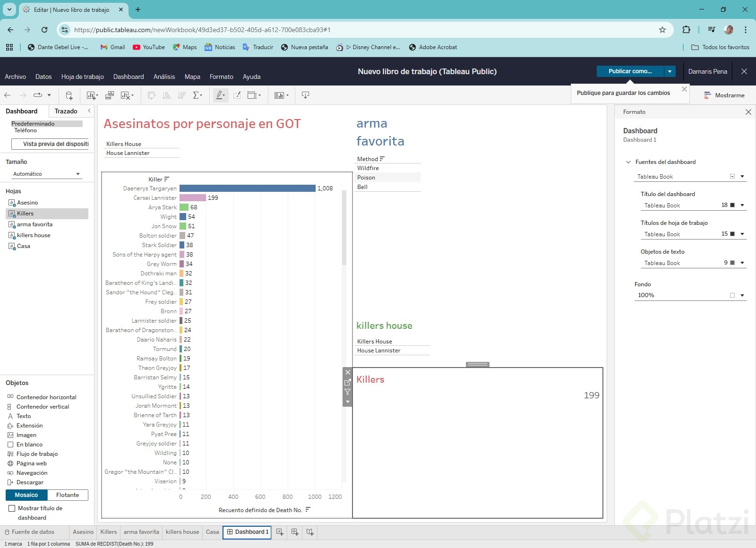The width and height of the screenshot is (756, 548).
Task: Open the Replay animation speed dropdown arrow
Action: pos(49,95)
